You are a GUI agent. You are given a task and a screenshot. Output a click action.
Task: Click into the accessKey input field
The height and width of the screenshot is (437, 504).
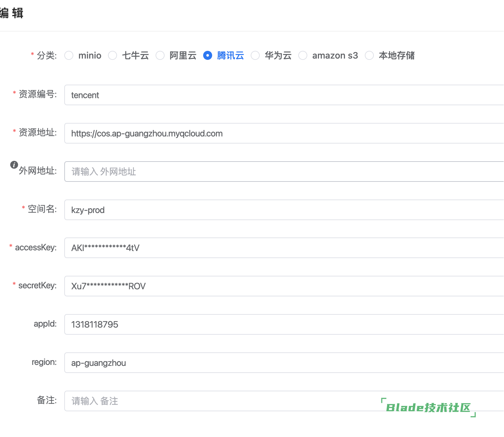coord(284,248)
